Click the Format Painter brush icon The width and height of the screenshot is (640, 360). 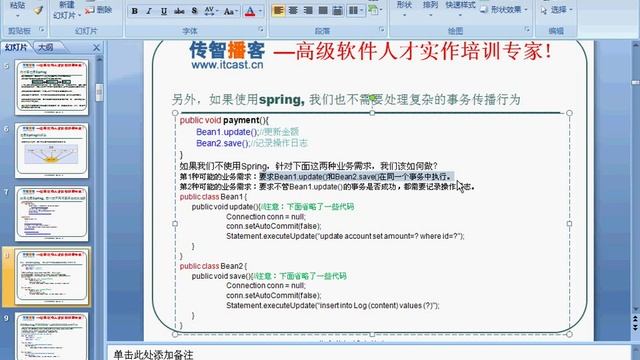(x=38, y=10)
